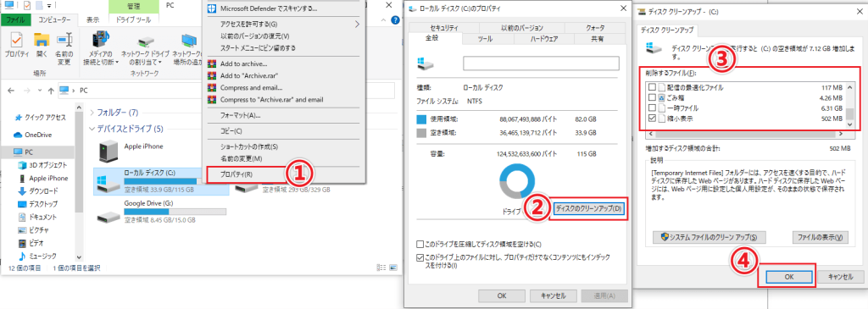The height and width of the screenshot is (309, 868).
Task: Open the 表示 ribbon tab
Action: point(93,19)
